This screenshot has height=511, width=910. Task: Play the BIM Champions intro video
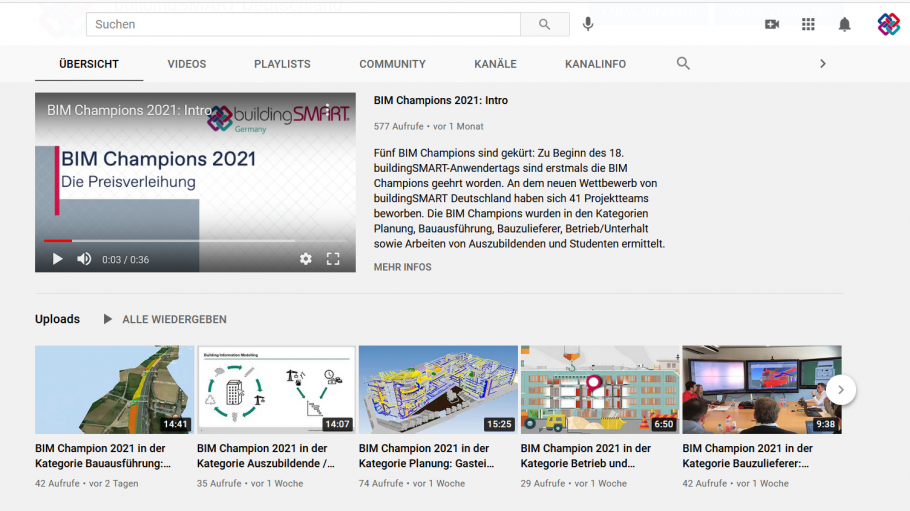pyautogui.click(x=57, y=259)
